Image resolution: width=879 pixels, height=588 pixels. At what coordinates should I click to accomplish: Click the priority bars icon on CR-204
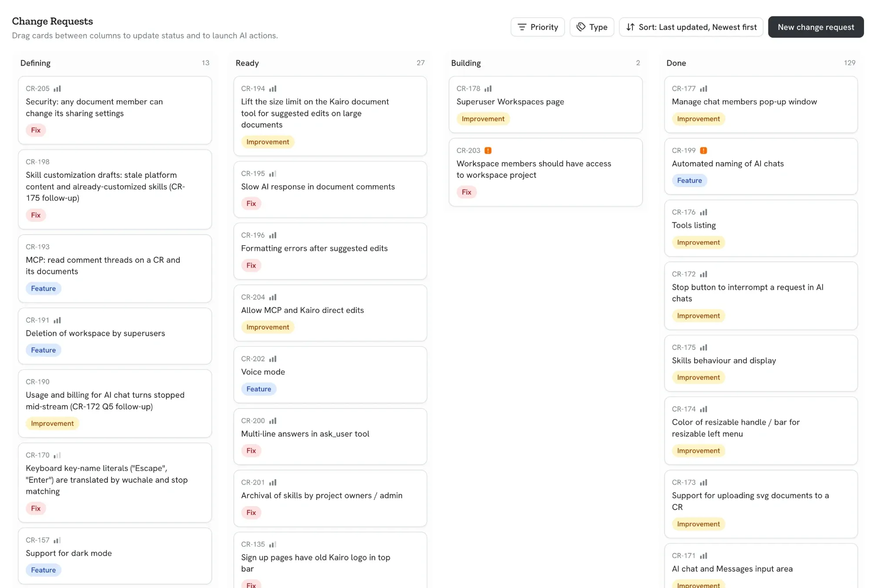coord(273,298)
